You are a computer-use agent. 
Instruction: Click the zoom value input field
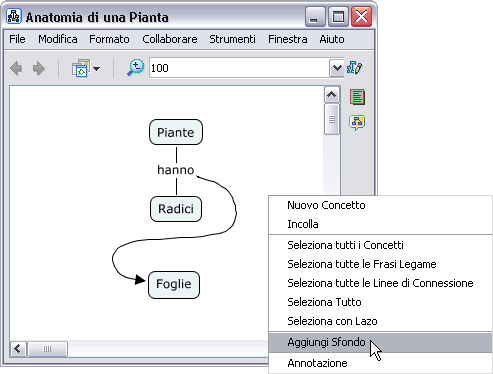pyautogui.click(x=239, y=68)
